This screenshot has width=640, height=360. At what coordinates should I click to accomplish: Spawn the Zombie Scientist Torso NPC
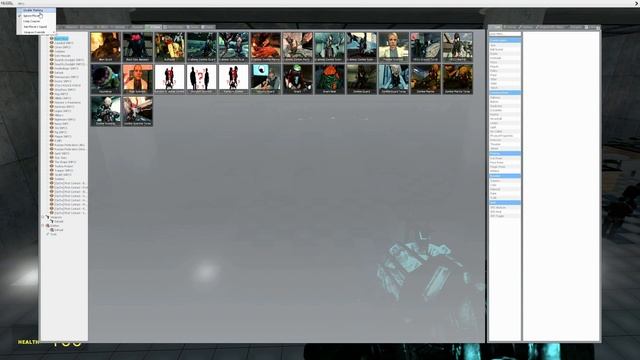(x=138, y=111)
